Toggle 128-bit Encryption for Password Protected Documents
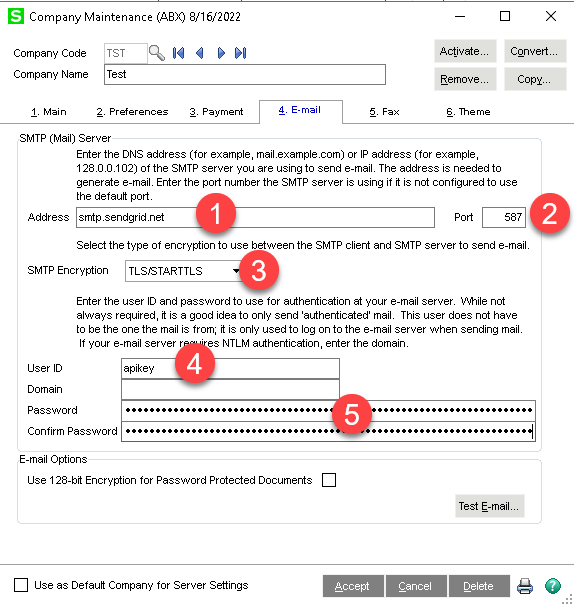The image size is (574, 606). [x=329, y=480]
